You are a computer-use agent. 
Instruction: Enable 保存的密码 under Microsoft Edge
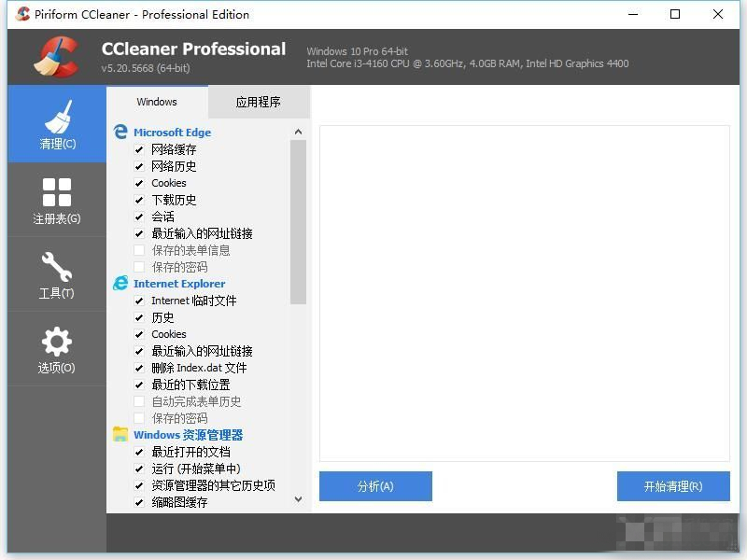(139, 267)
